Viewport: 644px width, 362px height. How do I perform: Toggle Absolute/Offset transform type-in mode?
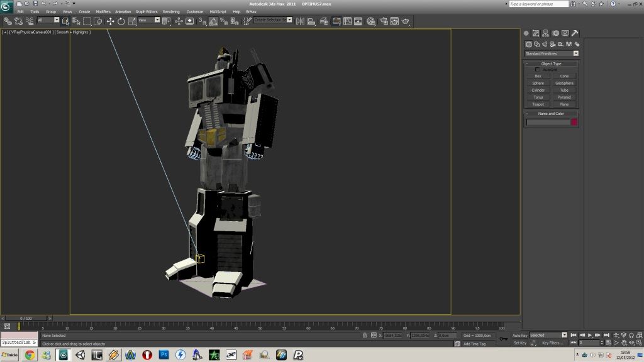tap(374, 336)
